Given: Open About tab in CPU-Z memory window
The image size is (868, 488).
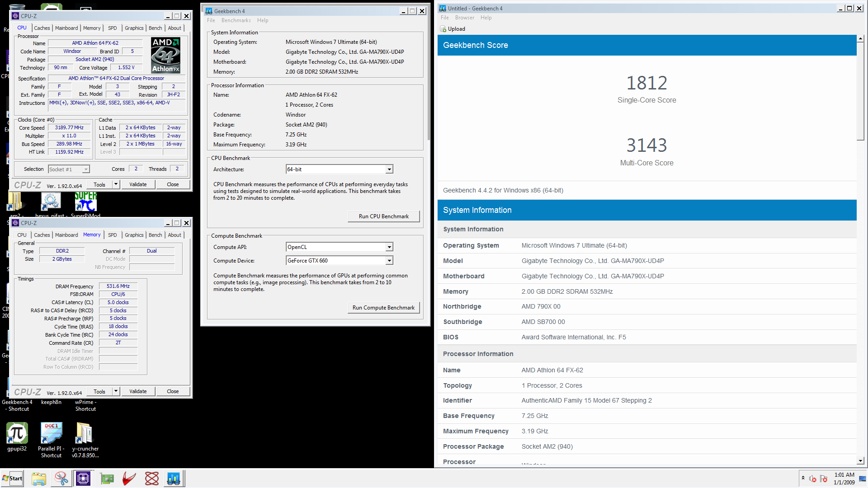Looking at the screenshot, I should coord(175,235).
